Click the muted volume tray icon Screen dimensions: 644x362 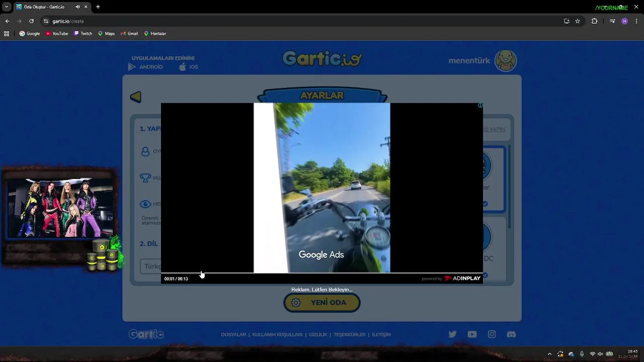[x=600, y=354]
